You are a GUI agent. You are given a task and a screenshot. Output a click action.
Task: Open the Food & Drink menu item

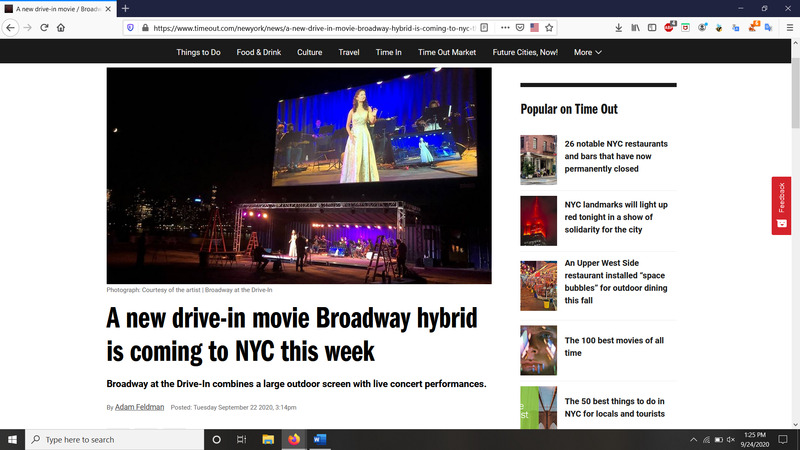pos(260,52)
